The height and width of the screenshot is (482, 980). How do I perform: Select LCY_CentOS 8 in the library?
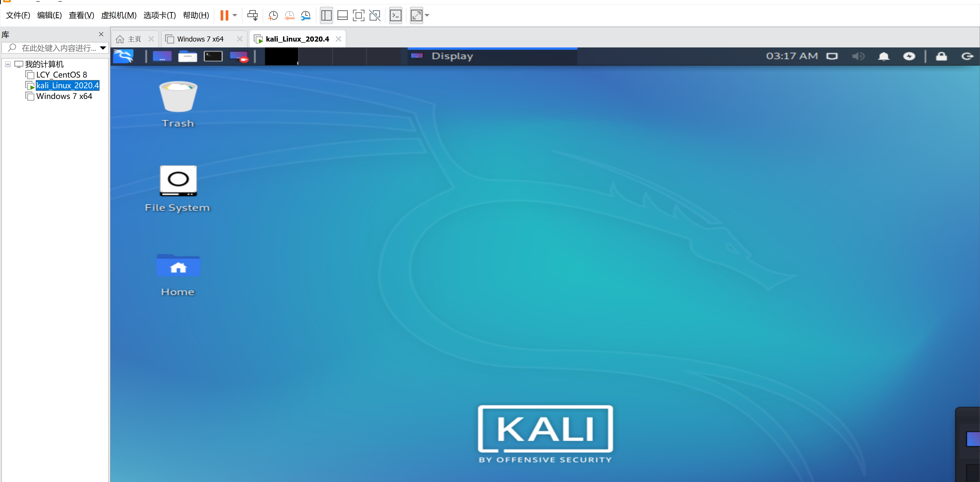click(x=61, y=75)
